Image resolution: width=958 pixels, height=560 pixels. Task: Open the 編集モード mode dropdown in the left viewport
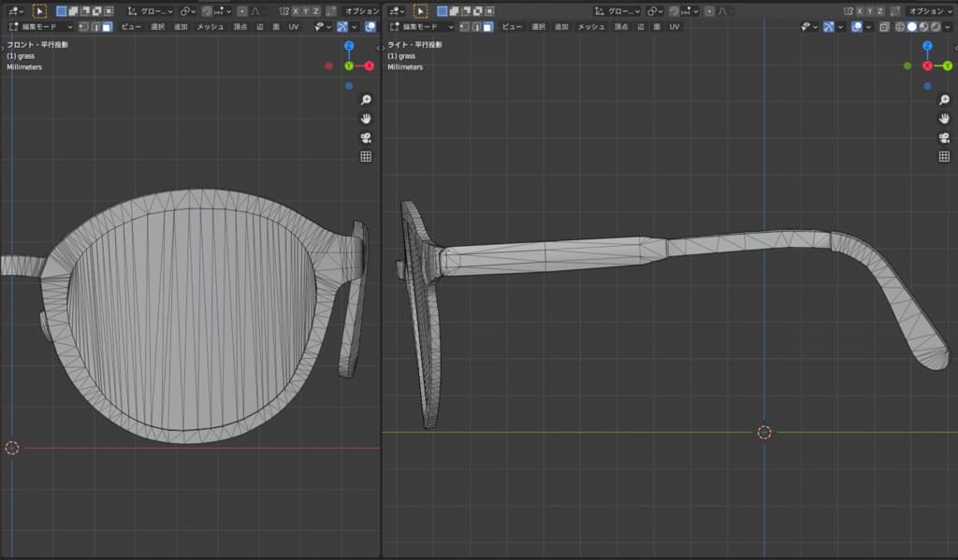(x=42, y=27)
